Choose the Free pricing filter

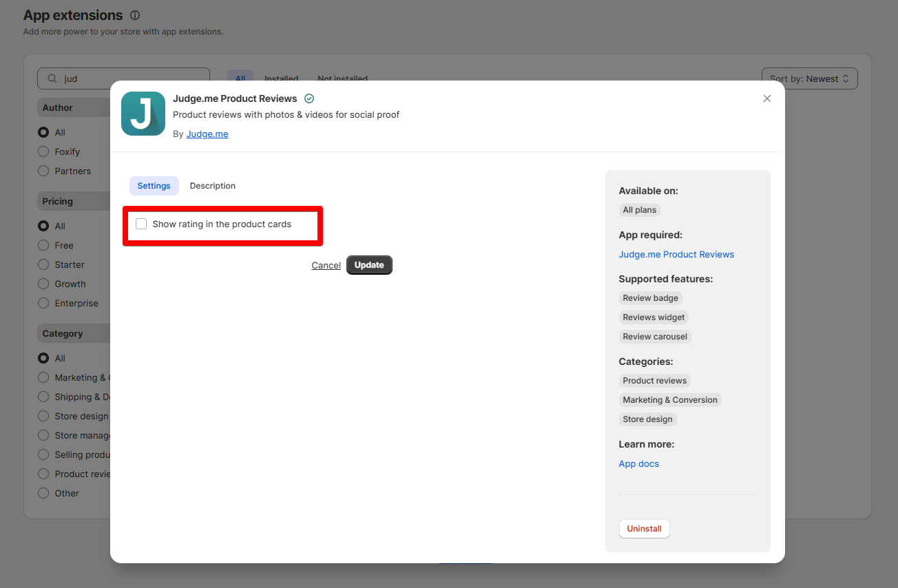click(43, 245)
